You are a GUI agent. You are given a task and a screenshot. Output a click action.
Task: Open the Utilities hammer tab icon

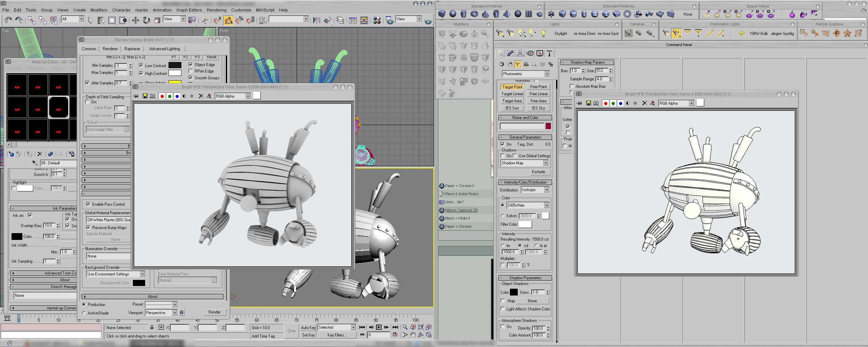point(550,53)
